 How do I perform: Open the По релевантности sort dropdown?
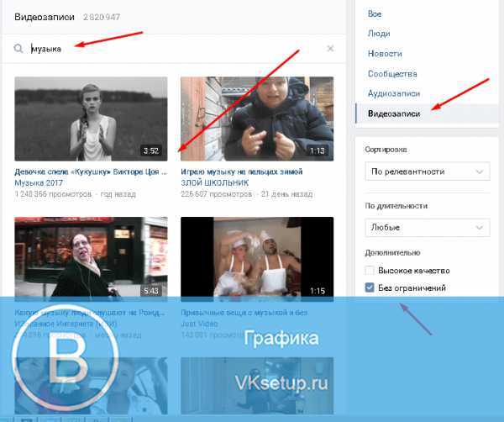(428, 171)
